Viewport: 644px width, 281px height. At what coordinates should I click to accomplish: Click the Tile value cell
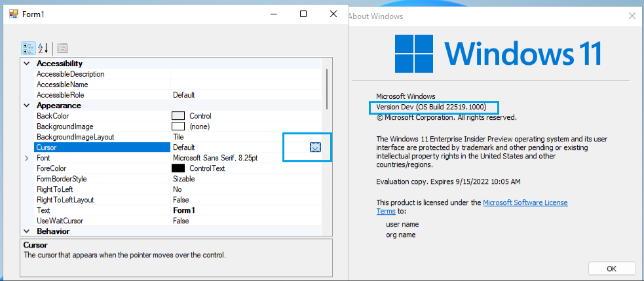(246, 137)
